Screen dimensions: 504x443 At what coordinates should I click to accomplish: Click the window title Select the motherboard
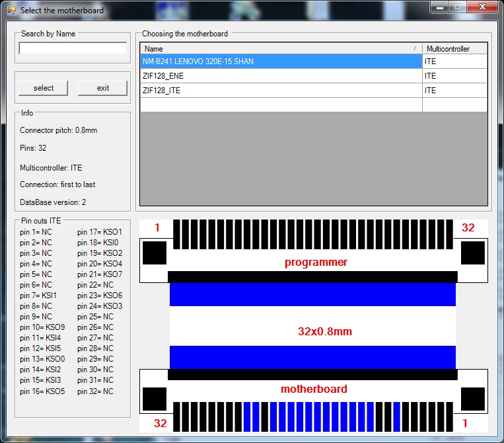(62, 11)
